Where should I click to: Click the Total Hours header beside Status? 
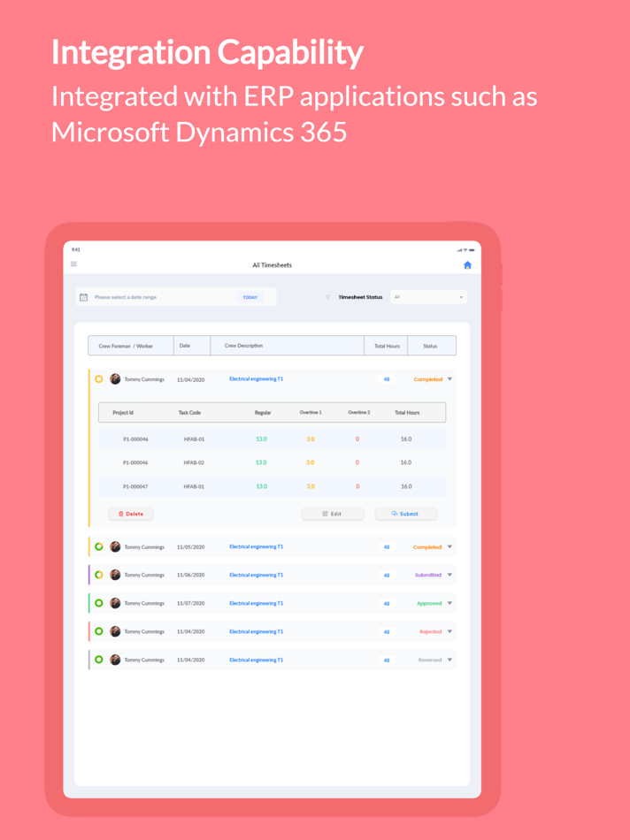point(386,346)
